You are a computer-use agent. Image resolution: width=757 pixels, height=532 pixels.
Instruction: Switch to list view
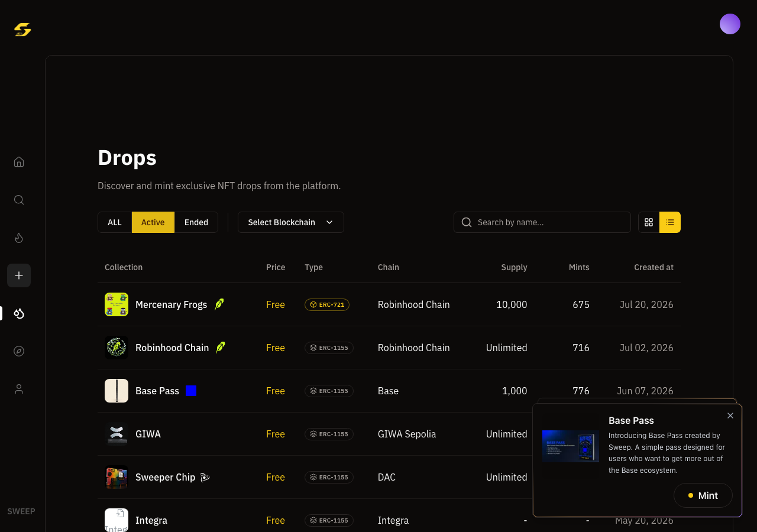click(x=670, y=222)
